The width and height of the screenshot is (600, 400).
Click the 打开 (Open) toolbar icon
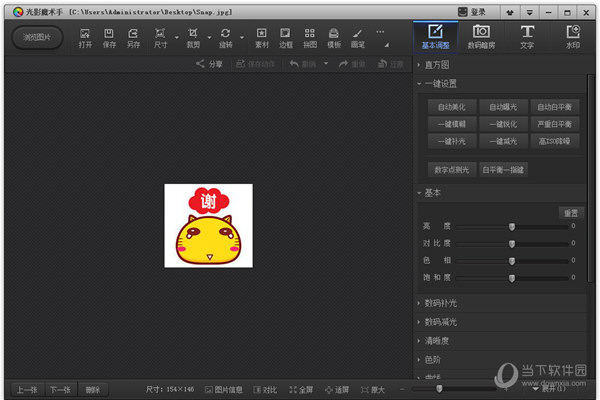(85, 37)
